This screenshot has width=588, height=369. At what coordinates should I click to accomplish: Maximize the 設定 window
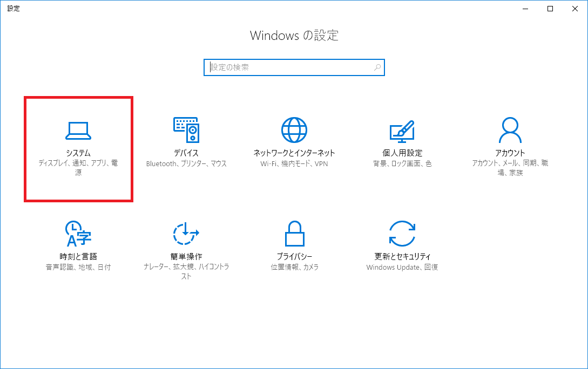click(x=550, y=9)
